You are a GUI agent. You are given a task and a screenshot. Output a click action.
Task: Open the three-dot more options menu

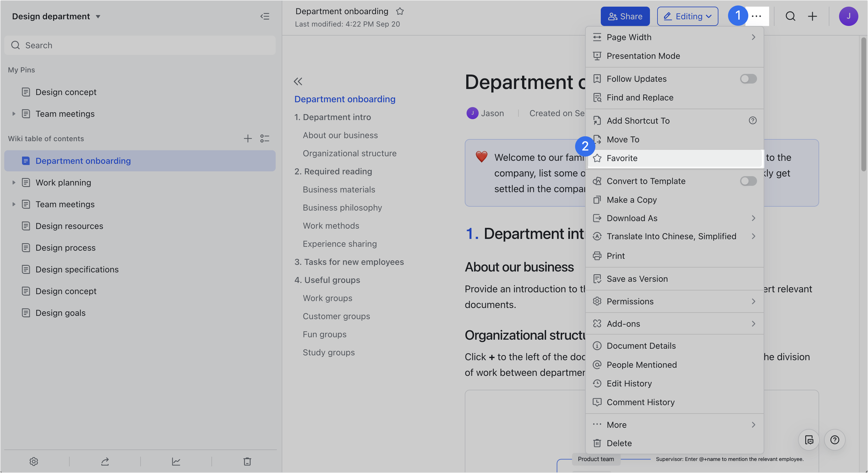pyautogui.click(x=756, y=16)
